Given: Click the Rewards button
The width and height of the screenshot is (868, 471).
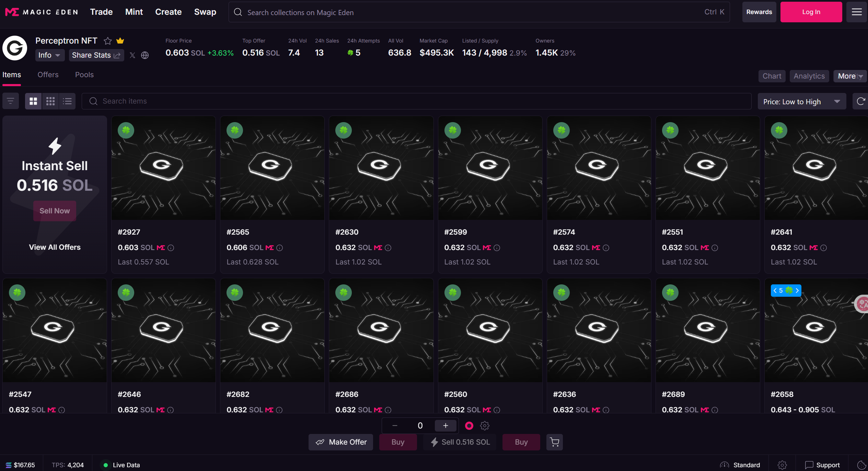Looking at the screenshot, I should (759, 12).
